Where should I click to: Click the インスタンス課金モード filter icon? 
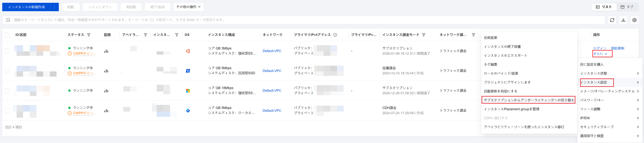(x=424, y=35)
